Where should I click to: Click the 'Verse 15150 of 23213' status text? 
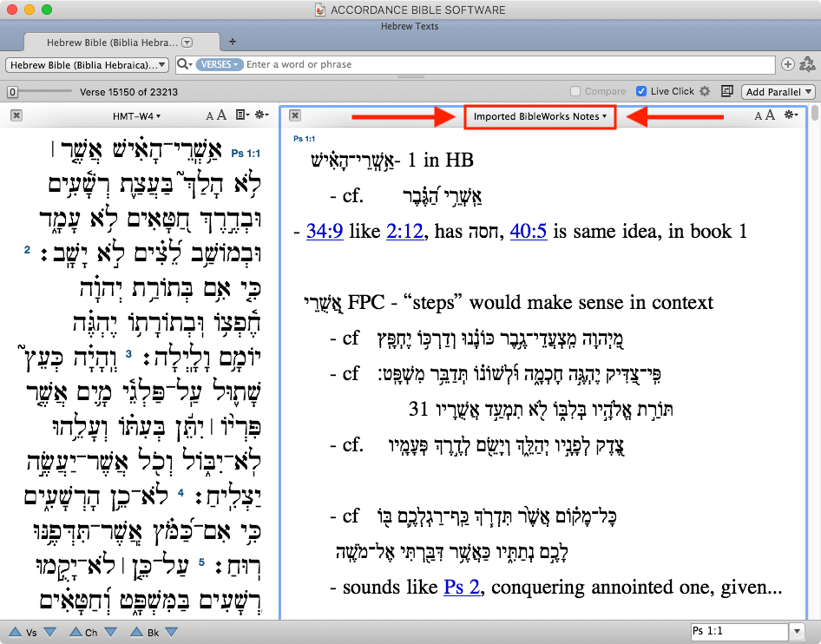128,92
